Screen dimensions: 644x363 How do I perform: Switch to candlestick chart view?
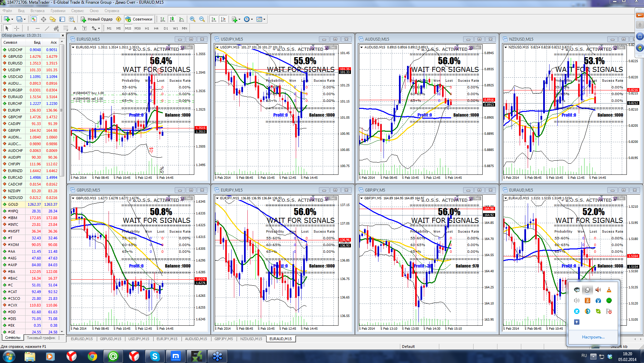point(172,19)
